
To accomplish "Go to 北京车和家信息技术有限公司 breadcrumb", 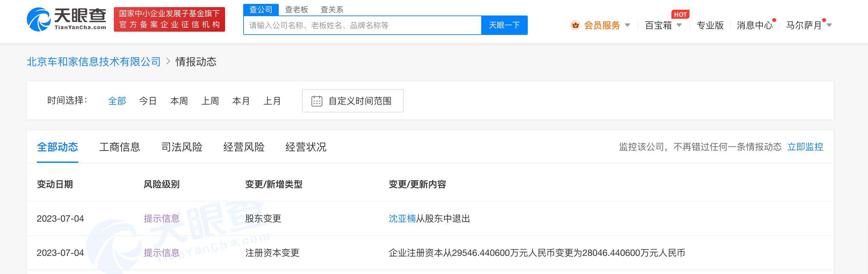I will tap(93, 62).
